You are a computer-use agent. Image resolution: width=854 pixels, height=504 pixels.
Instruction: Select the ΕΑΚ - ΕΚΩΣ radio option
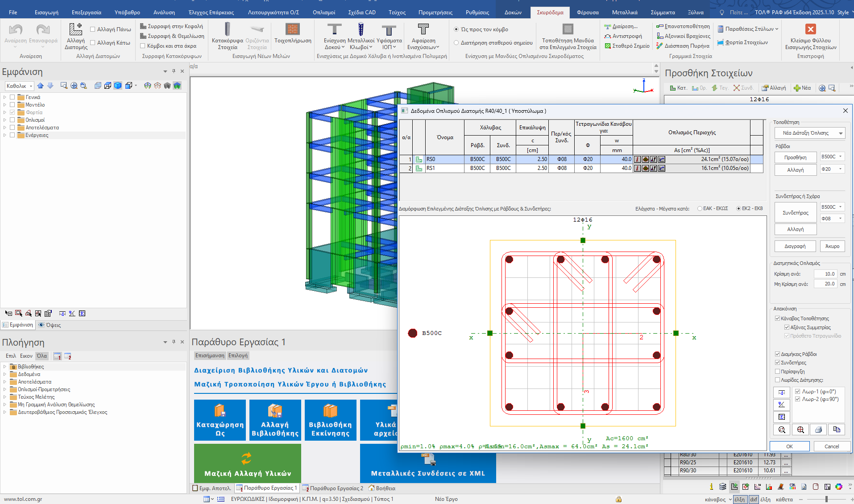pyautogui.click(x=700, y=209)
